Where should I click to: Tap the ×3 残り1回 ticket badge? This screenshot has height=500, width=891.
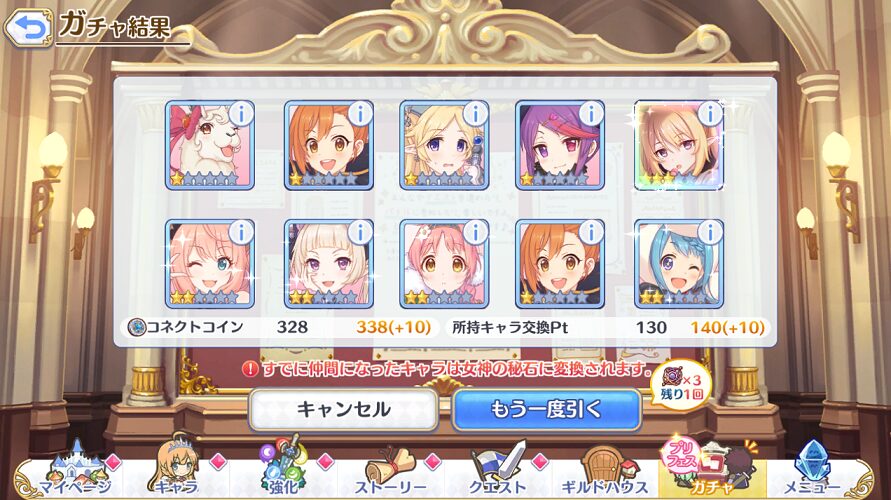tap(681, 386)
